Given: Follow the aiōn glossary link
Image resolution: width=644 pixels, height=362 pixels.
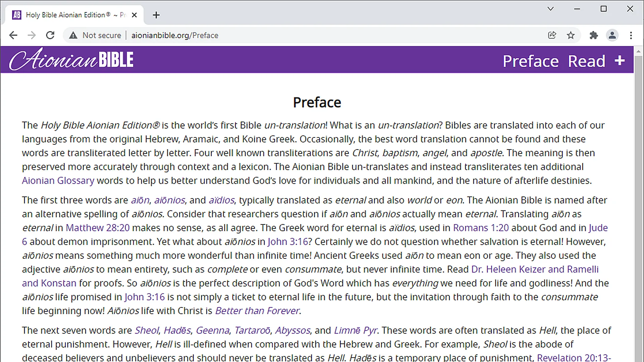Looking at the screenshot, I should click(x=140, y=200).
